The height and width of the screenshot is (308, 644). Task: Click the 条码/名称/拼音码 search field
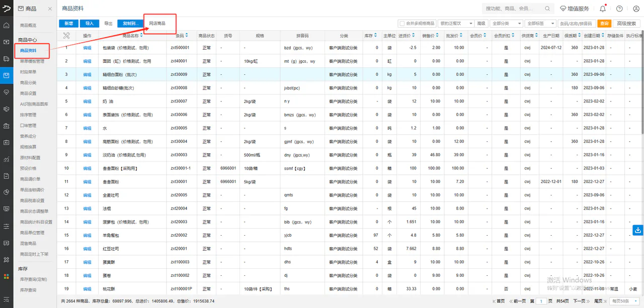pyautogui.click(x=577, y=24)
